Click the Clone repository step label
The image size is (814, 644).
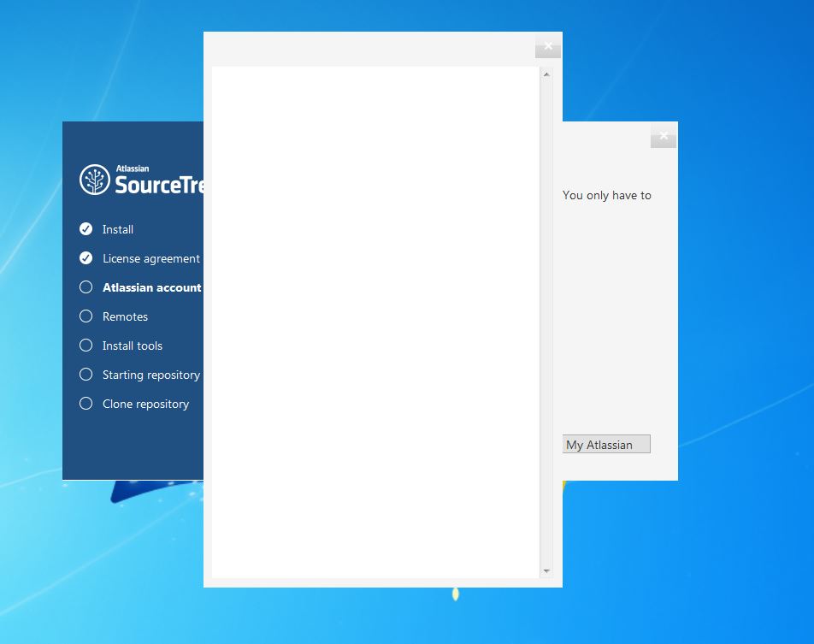click(x=146, y=404)
